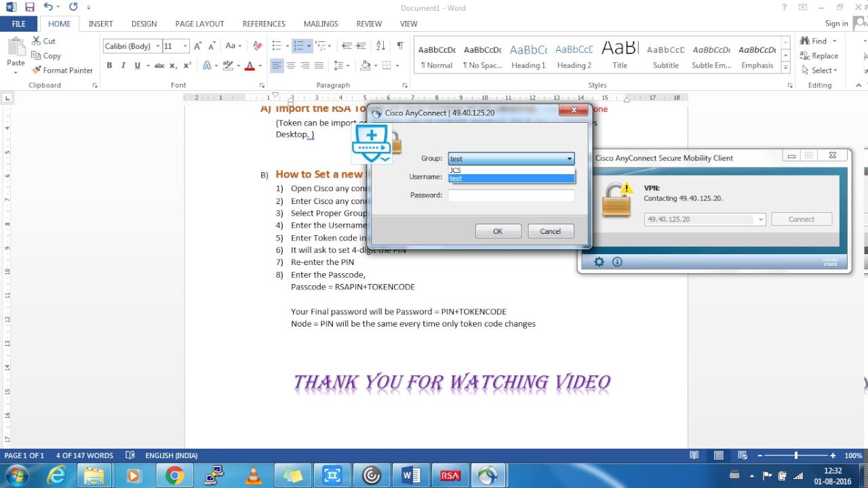Open the Calibri (Body) font name dropdown

(x=158, y=46)
